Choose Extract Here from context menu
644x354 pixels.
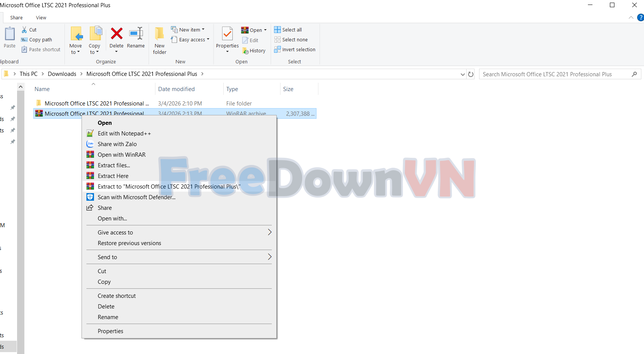[x=113, y=176]
